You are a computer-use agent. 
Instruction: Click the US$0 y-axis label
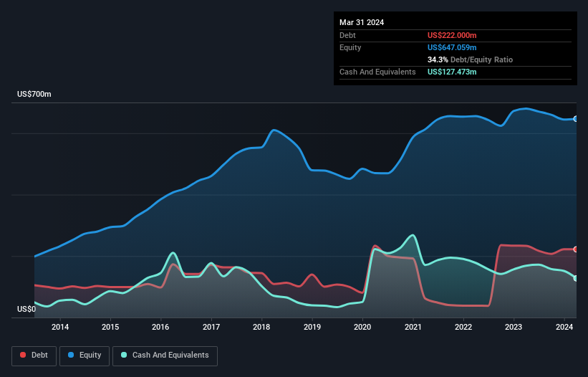tap(26, 309)
